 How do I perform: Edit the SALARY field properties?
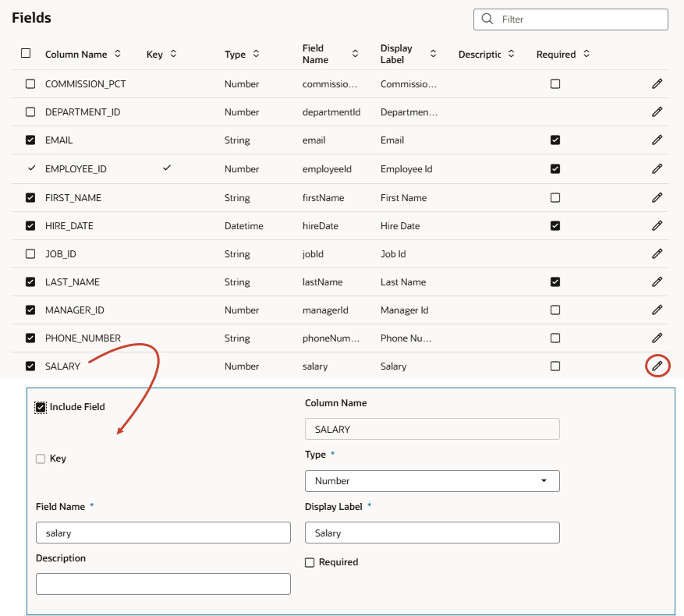(x=657, y=366)
